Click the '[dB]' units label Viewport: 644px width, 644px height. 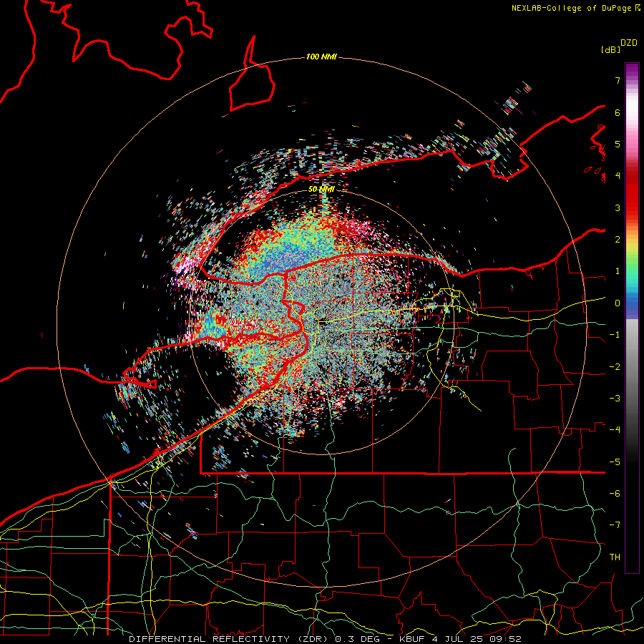coord(611,49)
